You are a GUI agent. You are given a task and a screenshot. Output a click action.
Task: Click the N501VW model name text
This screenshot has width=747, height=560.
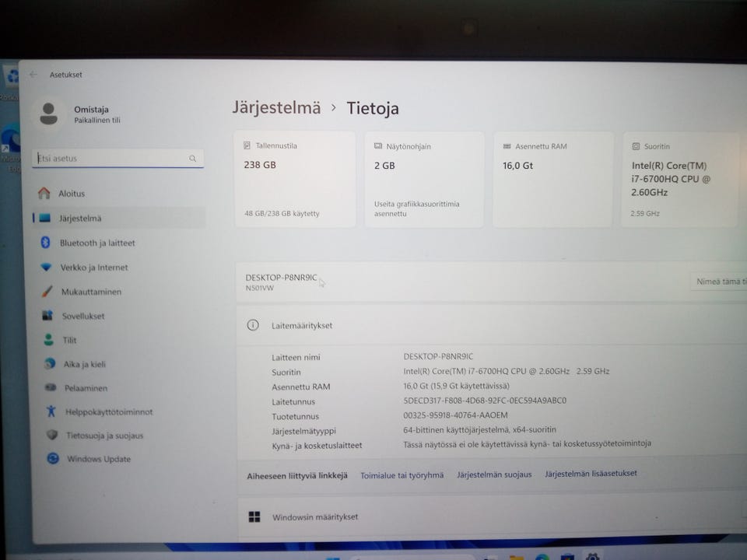(260, 288)
